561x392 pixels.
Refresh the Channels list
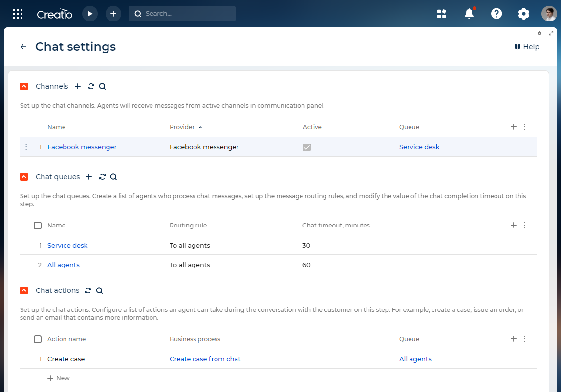[91, 86]
